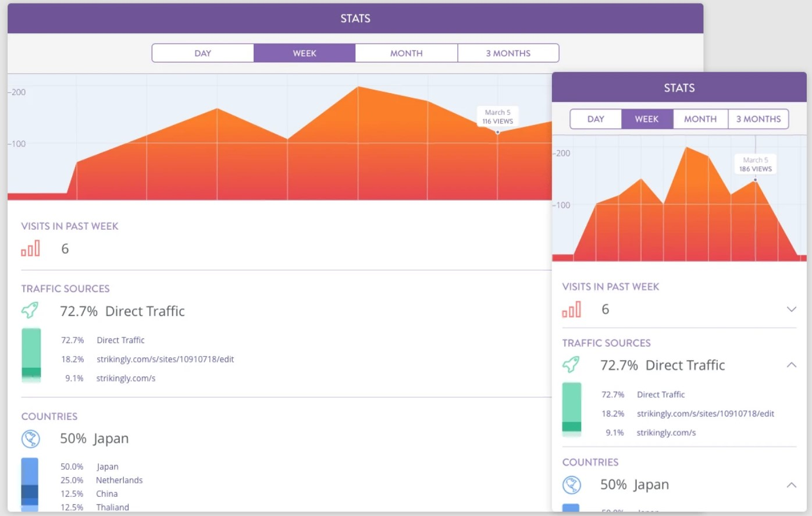Click the March 5 tooltip marker on left chart
This screenshot has height=516, width=812.
point(498,116)
